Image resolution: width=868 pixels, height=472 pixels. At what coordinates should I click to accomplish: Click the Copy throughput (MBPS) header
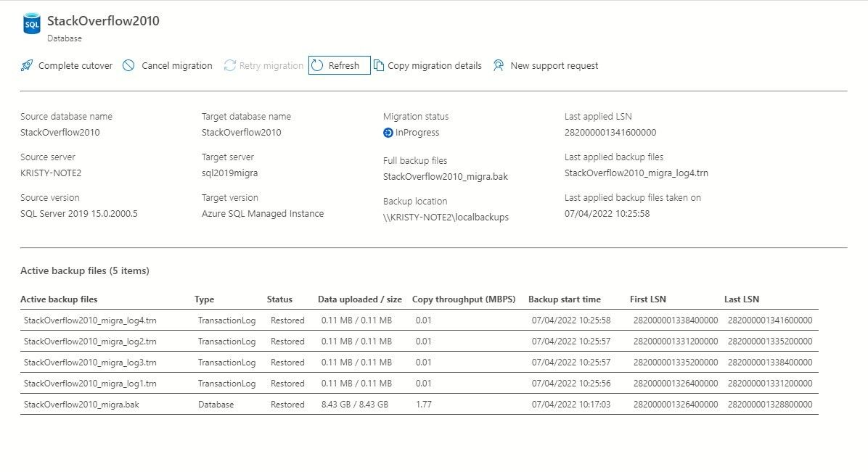(x=464, y=299)
